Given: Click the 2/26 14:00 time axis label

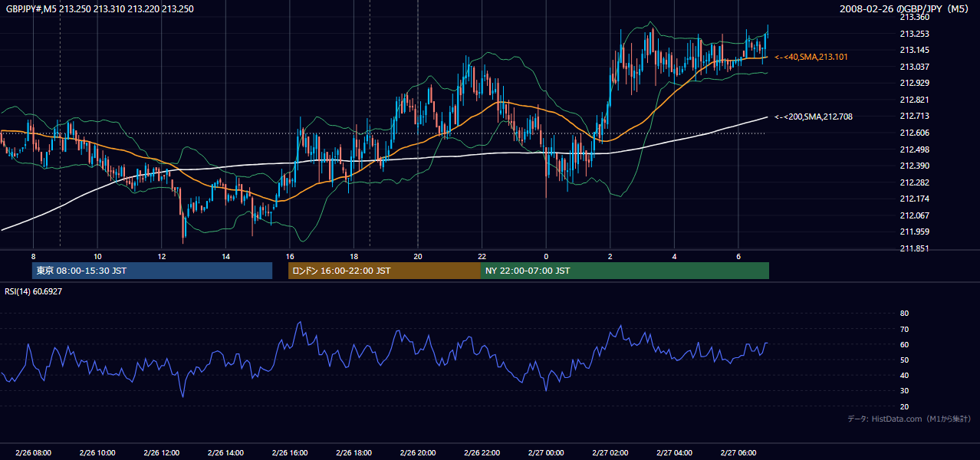Looking at the screenshot, I should (x=225, y=453).
